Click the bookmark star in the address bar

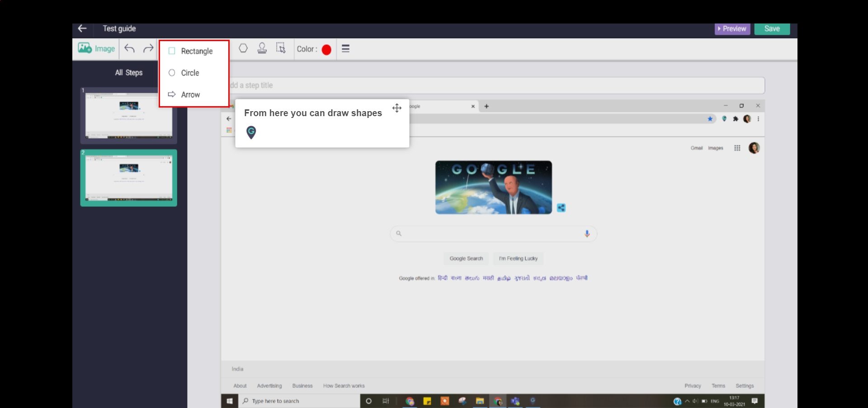(710, 119)
